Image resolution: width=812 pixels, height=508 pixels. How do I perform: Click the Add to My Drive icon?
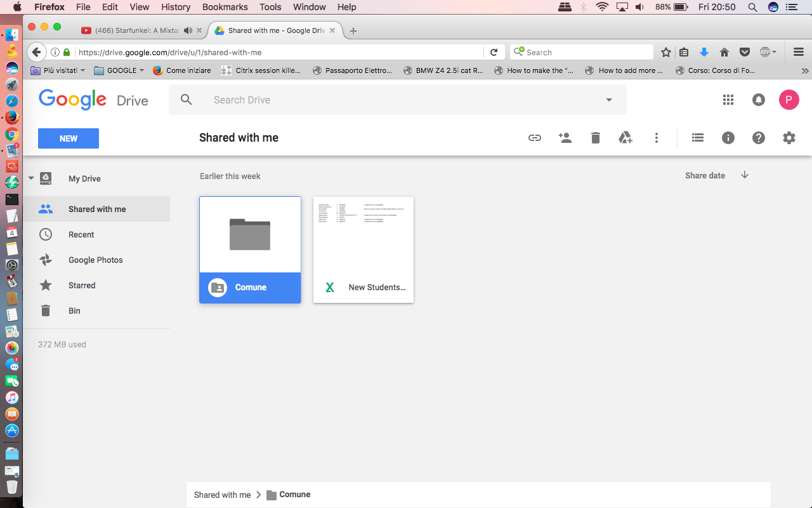625,138
